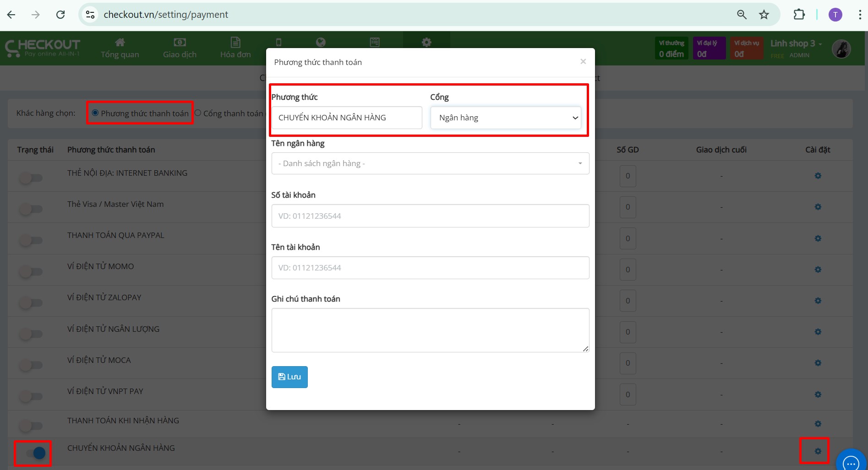Expand the Linh shop 3 account menu
This screenshot has width=868, height=470.
tap(796, 44)
